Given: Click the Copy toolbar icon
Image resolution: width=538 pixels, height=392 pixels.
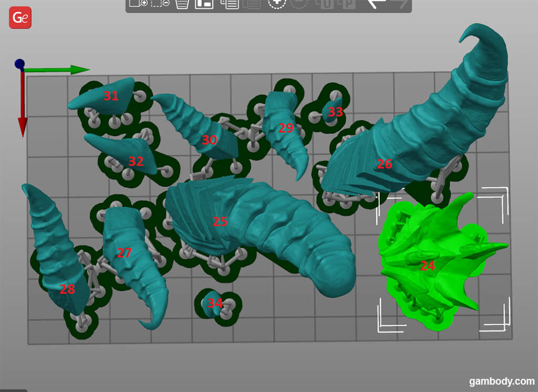Looking at the screenshot, I should [230, 4].
